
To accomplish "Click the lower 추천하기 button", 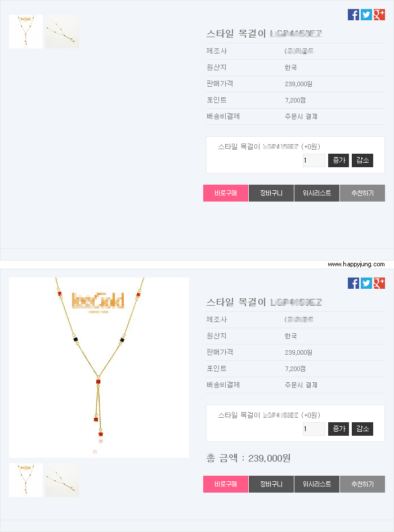I will (362, 484).
